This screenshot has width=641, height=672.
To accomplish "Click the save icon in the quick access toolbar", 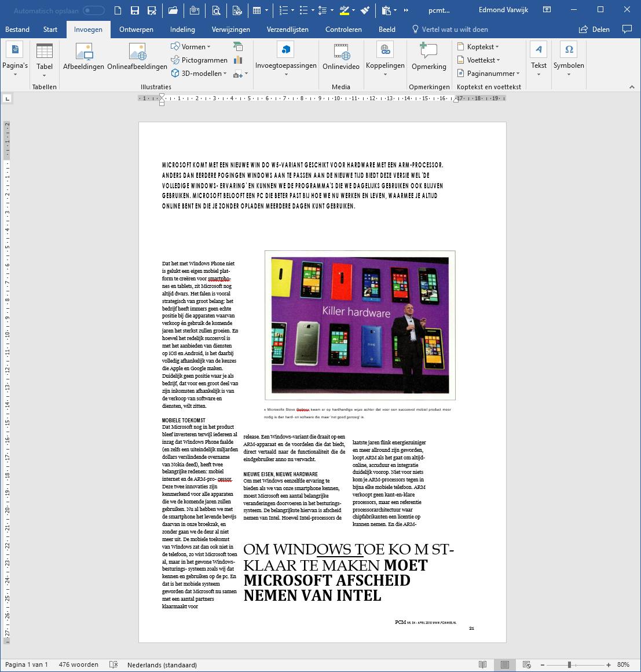I will click(x=134, y=10).
